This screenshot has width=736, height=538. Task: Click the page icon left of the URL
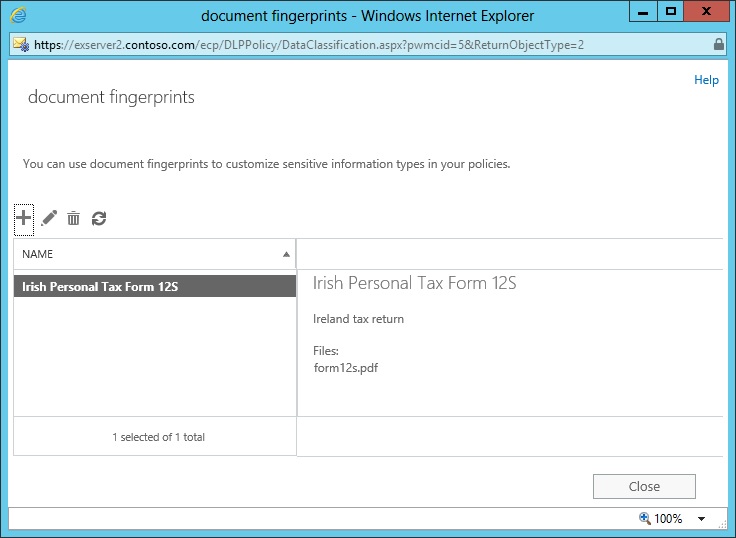(x=20, y=45)
